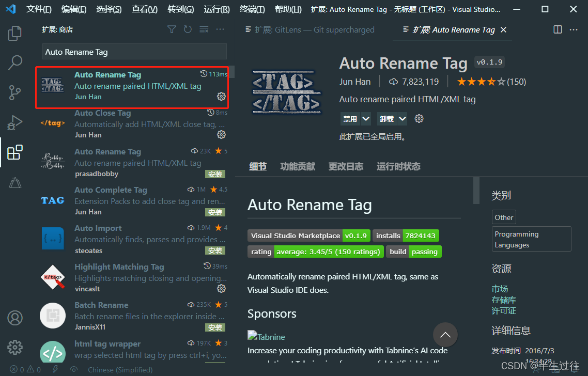Filter extensions with funnel icon
This screenshot has width=588, height=376.
pos(172,29)
